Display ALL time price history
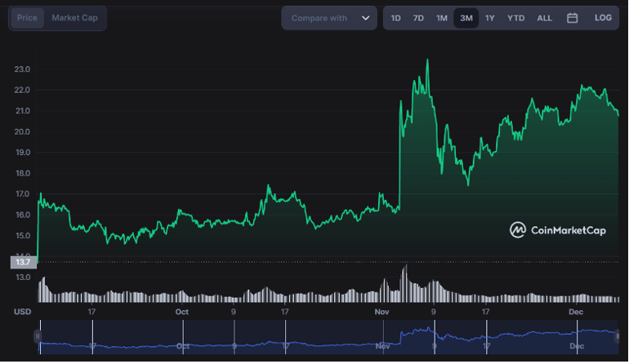The height and width of the screenshot is (364, 629). [544, 18]
